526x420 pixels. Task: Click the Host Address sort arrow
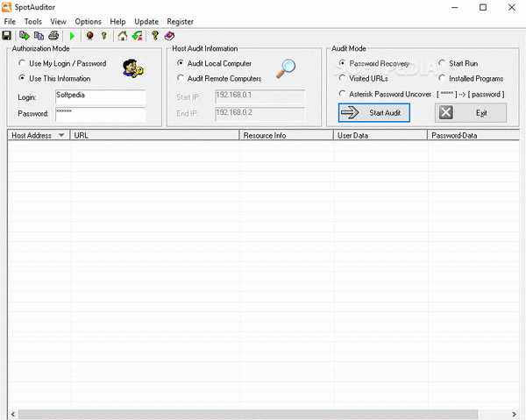click(x=61, y=135)
